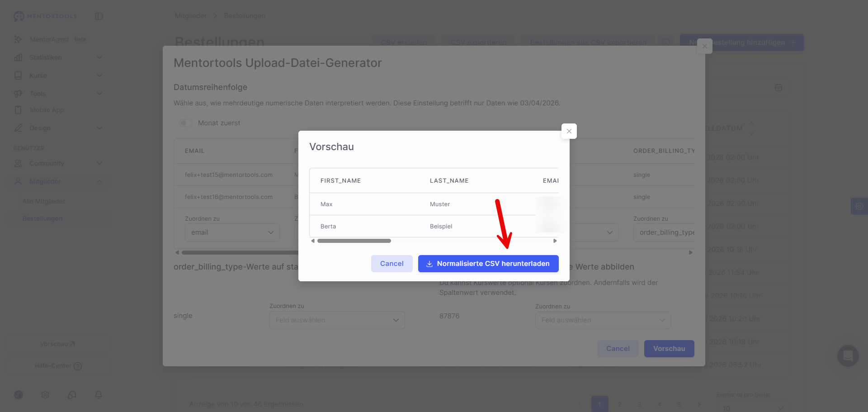Click the 'Beispiel' last name cell
The image size is (868, 412).
click(441, 226)
